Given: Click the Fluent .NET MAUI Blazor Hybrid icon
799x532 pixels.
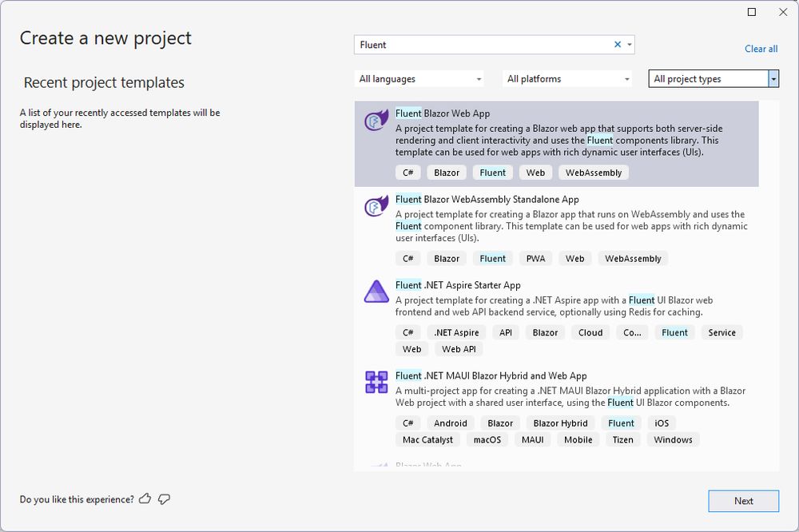Looking at the screenshot, I should [x=376, y=382].
